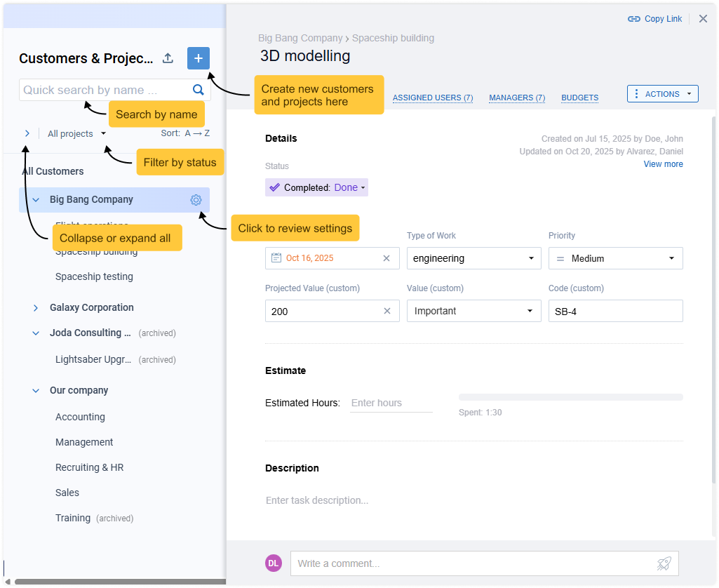
Task: Open the Completed: Done status dropdown
Action: point(317,187)
